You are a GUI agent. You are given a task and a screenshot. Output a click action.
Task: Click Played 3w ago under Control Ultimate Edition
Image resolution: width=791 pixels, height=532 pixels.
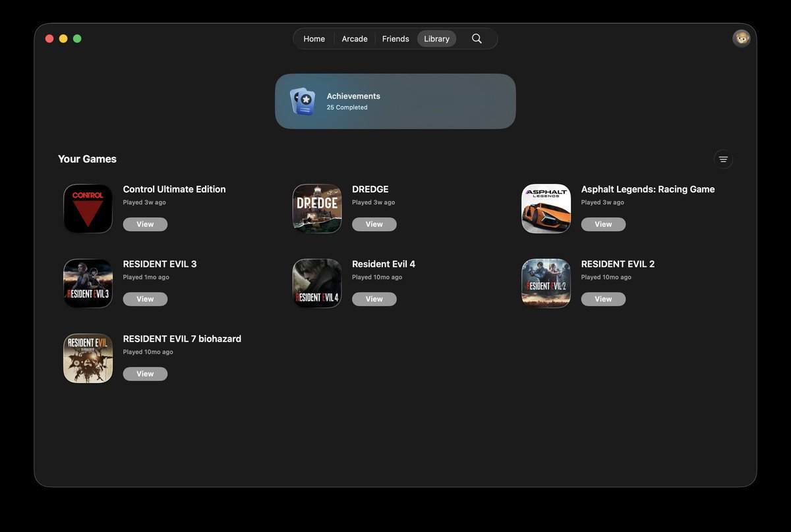coord(144,202)
